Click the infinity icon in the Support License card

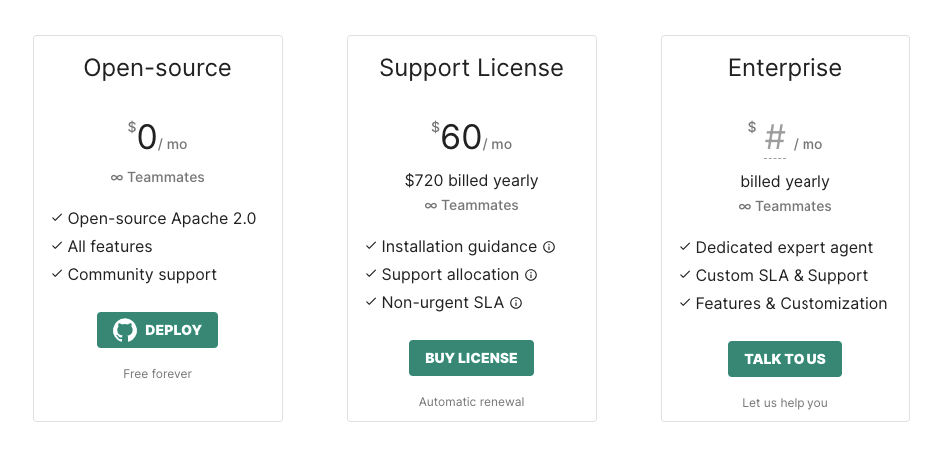coord(430,206)
